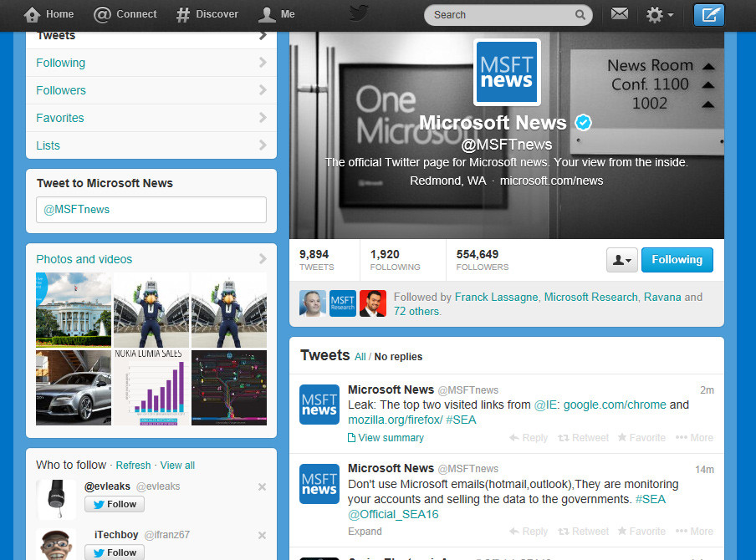Click the Tweet to Microsoft News input field
The width and height of the screenshot is (756, 560).
point(151,210)
